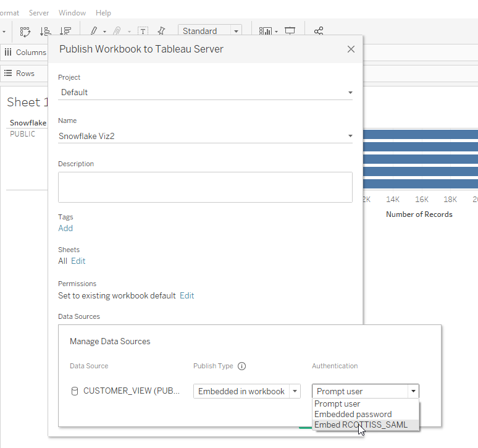
Task: Click the Columns shelf label
Action: 31,53
